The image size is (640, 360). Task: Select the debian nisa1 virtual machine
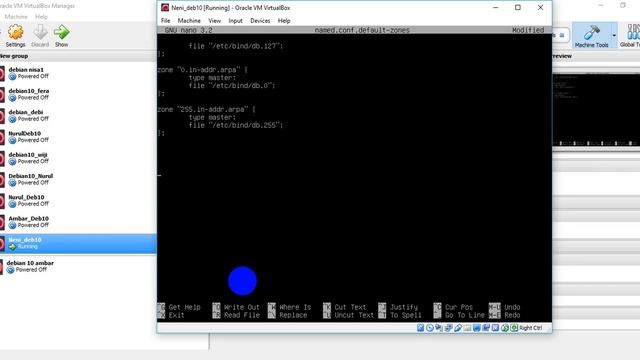click(78, 73)
